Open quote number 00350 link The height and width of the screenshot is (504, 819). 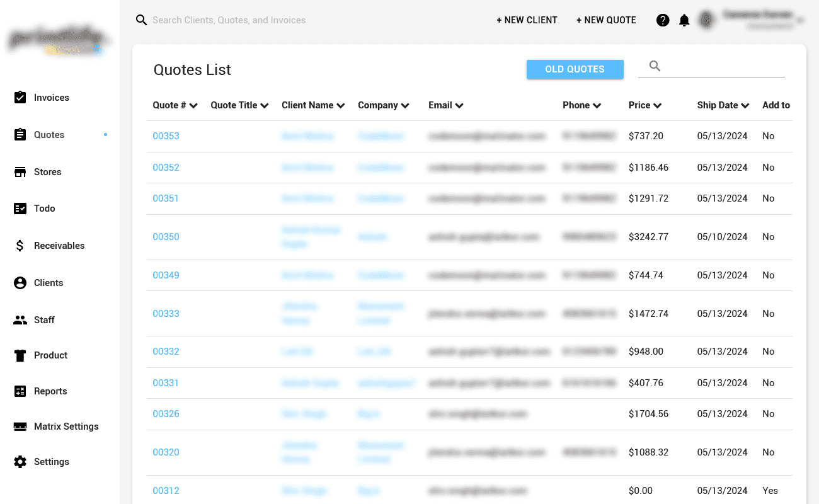tap(166, 237)
